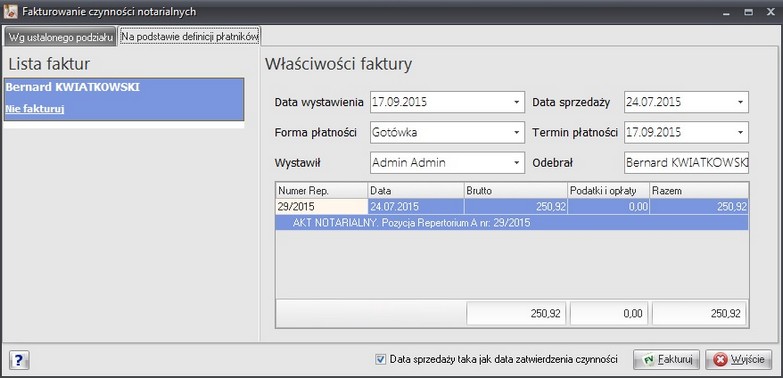Click the Razem total 250,92 in summary
This screenshot has width=783, height=378.
(x=699, y=314)
